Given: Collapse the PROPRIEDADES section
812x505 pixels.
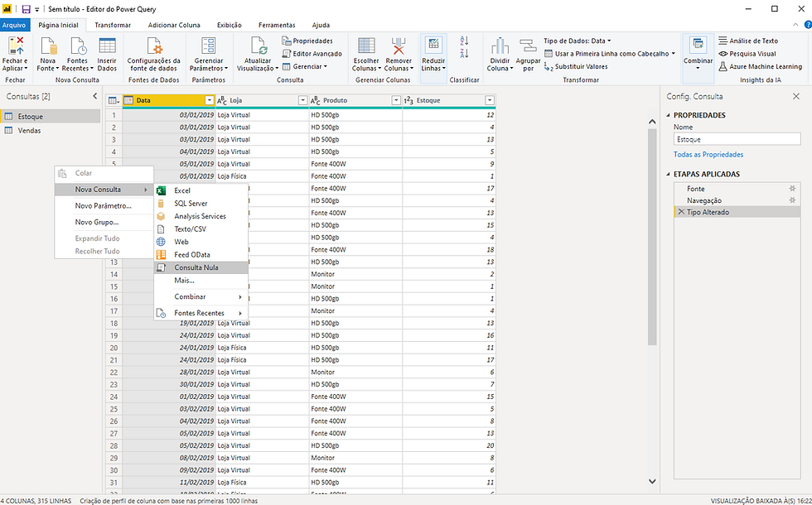Looking at the screenshot, I should 668,115.
